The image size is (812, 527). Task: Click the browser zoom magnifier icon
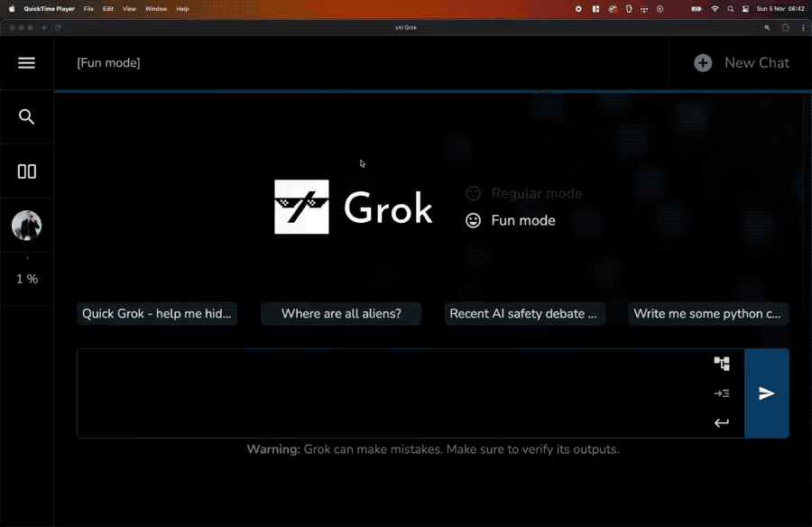[767, 27]
